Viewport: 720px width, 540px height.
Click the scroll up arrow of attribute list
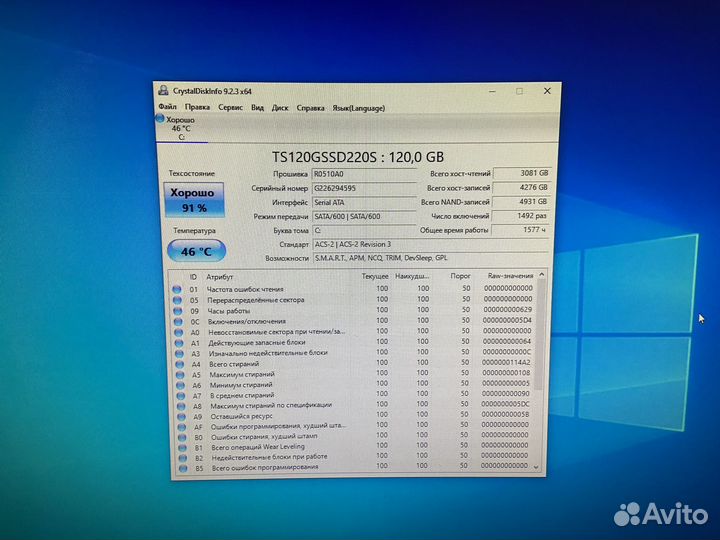coord(541,275)
